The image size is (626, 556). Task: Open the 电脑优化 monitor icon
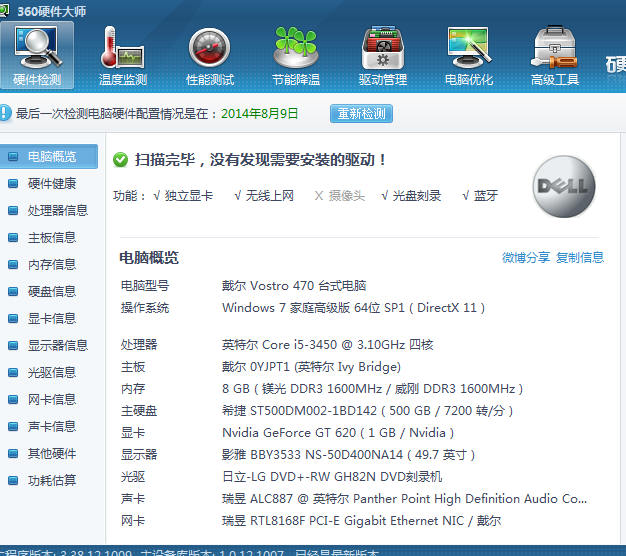tap(469, 55)
